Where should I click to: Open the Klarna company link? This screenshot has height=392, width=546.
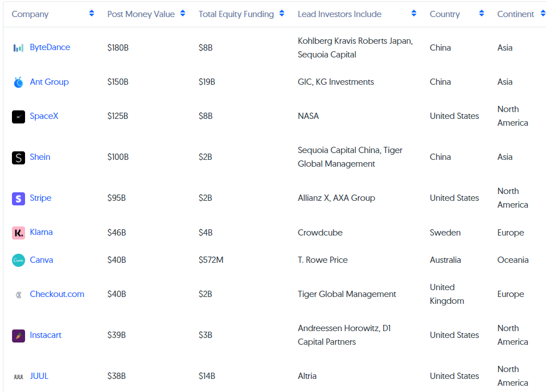pyautogui.click(x=41, y=232)
